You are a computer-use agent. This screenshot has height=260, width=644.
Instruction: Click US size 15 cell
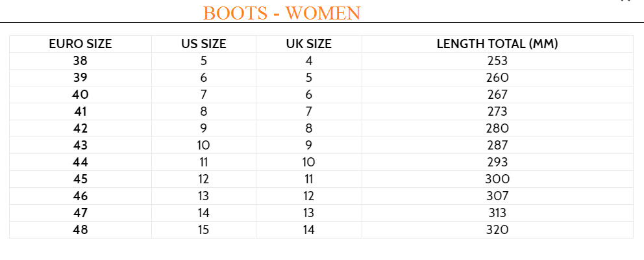pyautogui.click(x=204, y=229)
